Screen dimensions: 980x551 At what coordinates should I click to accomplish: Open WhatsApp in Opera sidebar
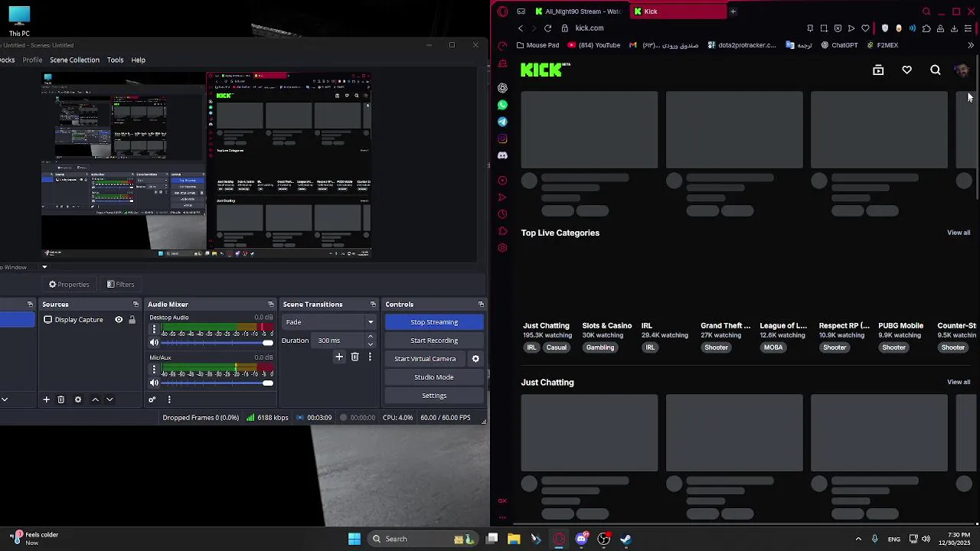tap(502, 105)
